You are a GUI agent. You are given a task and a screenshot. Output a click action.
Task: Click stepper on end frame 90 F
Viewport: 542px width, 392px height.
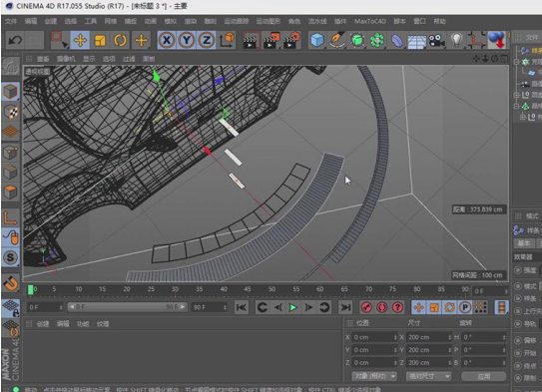coord(225,307)
